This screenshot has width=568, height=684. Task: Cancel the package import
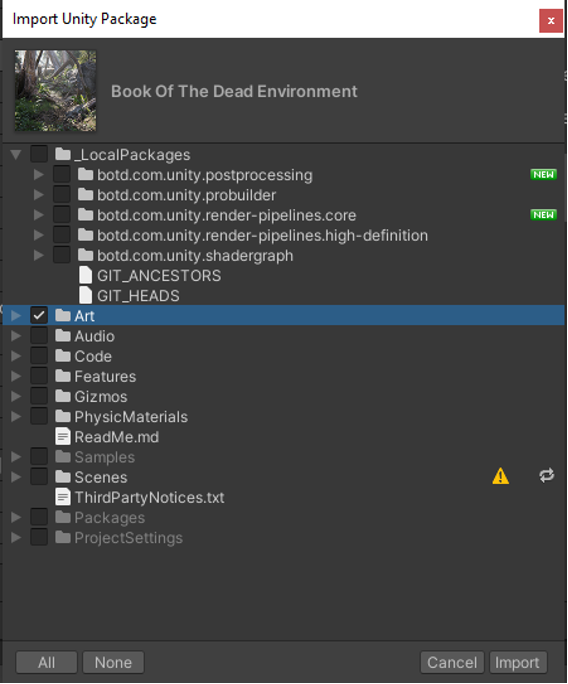pos(452,662)
